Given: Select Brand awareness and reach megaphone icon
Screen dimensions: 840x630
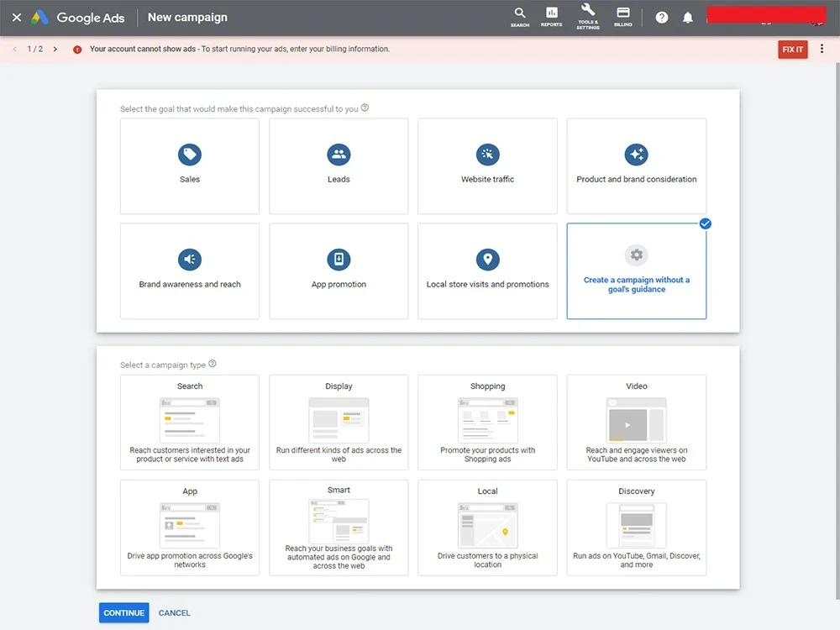Looking at the screenshot, I should [x=190, y=260].
